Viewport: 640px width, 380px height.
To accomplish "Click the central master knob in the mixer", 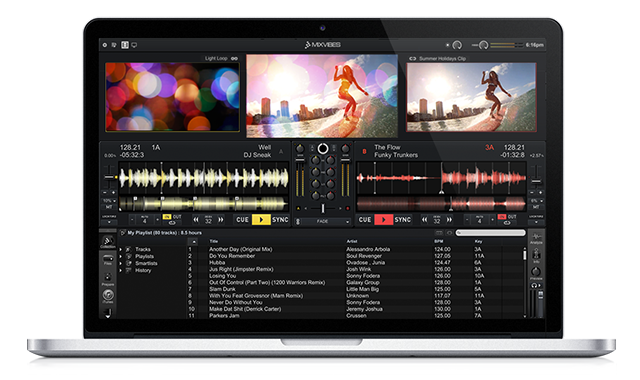I will [322, 149].
